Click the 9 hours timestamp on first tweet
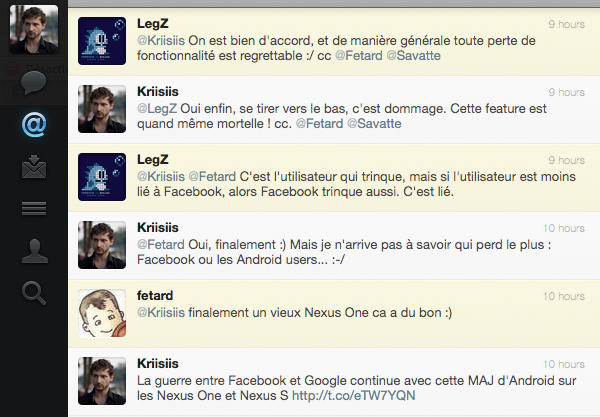600x417 pixels. point(565,23)
